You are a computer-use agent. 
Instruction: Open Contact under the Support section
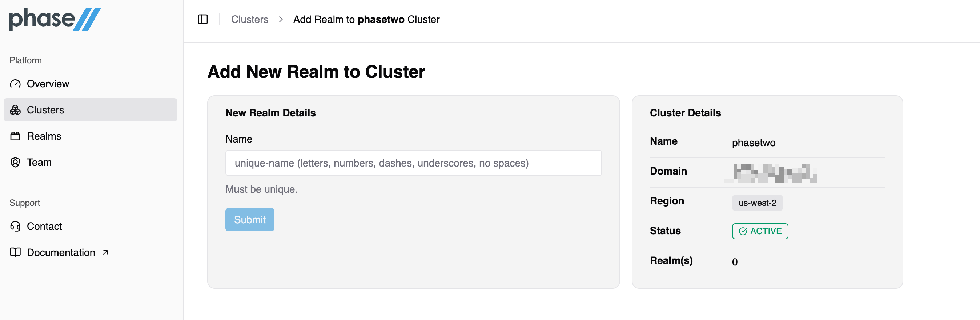tap(44, 226)
